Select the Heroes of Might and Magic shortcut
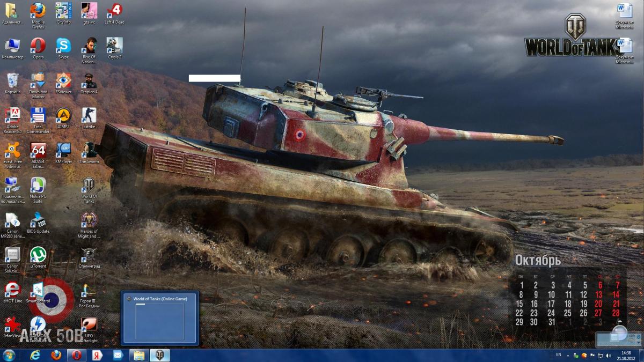Image resolution: width=644 pixels, height=362 pixels. click(89, 225)
